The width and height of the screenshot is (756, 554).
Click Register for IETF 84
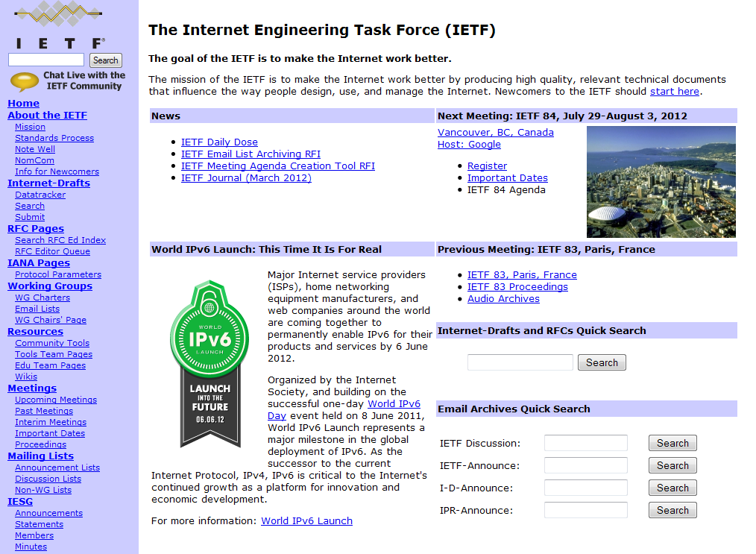[x=487, y=166]
